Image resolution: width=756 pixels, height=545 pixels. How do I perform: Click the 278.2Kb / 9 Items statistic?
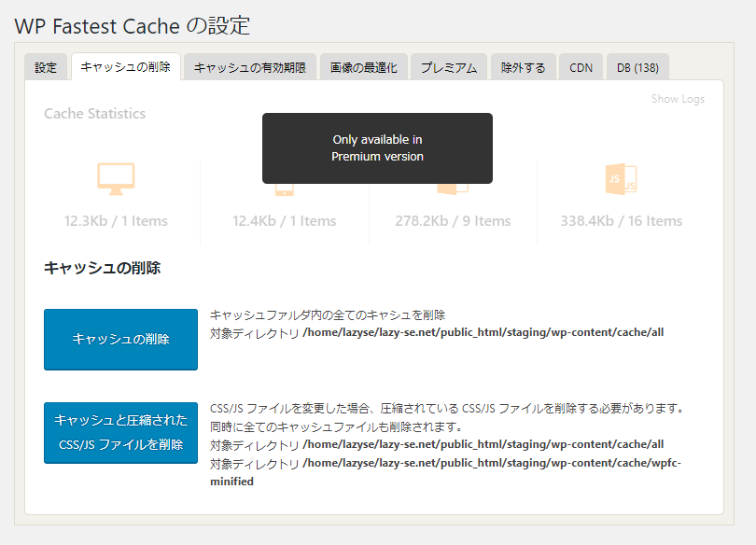(453, 220)
